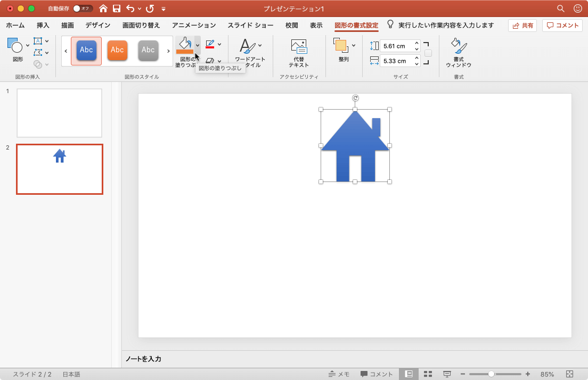
Task: Toggle the メモ notes button in status bar
Action: point(339,374)
